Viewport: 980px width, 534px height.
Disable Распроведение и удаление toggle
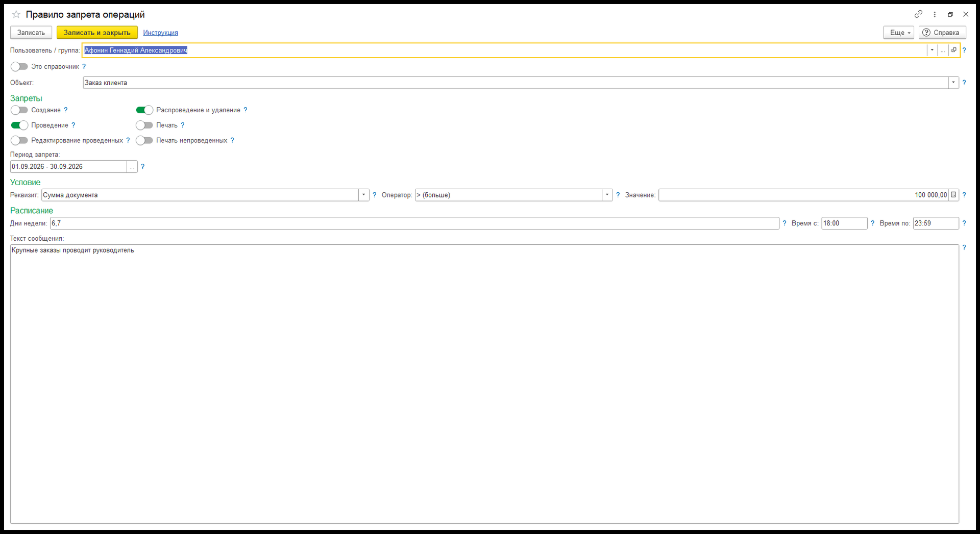point(144,110)
